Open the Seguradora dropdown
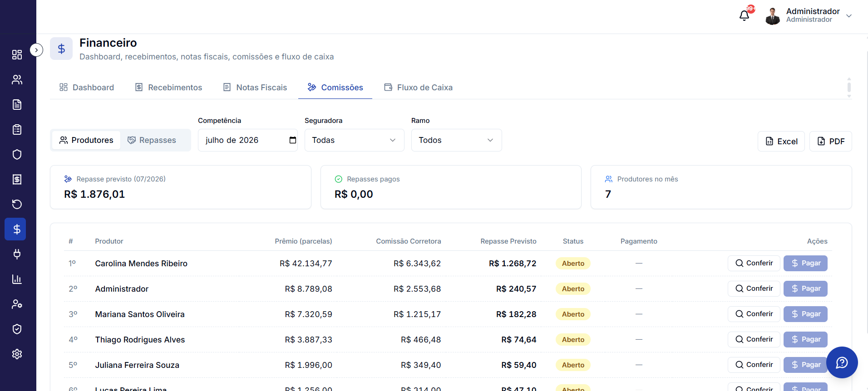This screenshot has height=391, width=868. (x=355, y=140)
